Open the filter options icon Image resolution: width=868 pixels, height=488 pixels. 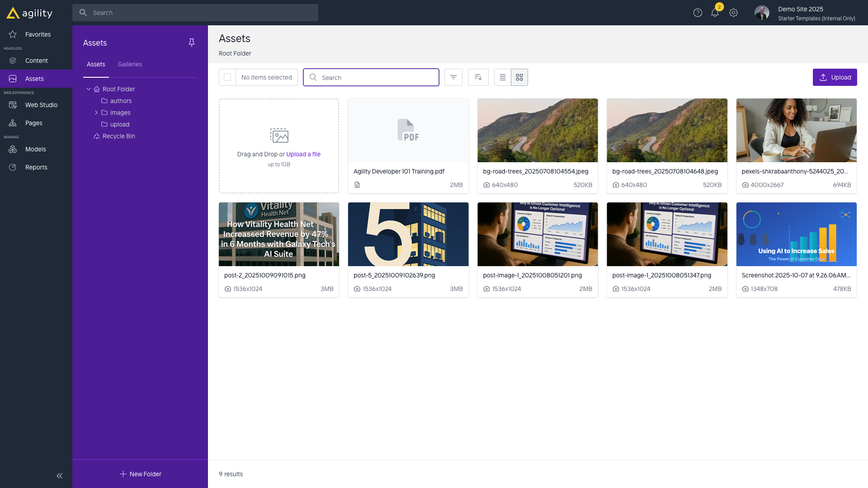(453, 77)
